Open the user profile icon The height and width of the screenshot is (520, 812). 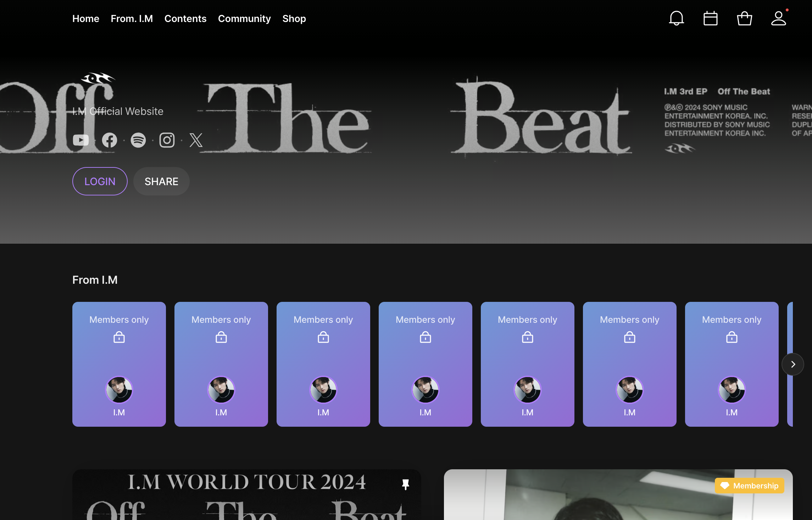[x=778, y=18]
